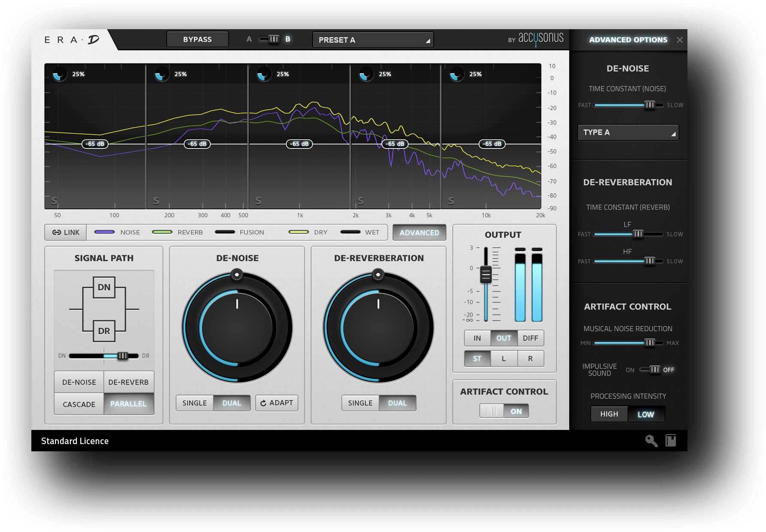Image resolution: width=766 pixels, height=532 pixels.
Task: Click the fifth band's 25% knob near 10k
Action: 456,74
